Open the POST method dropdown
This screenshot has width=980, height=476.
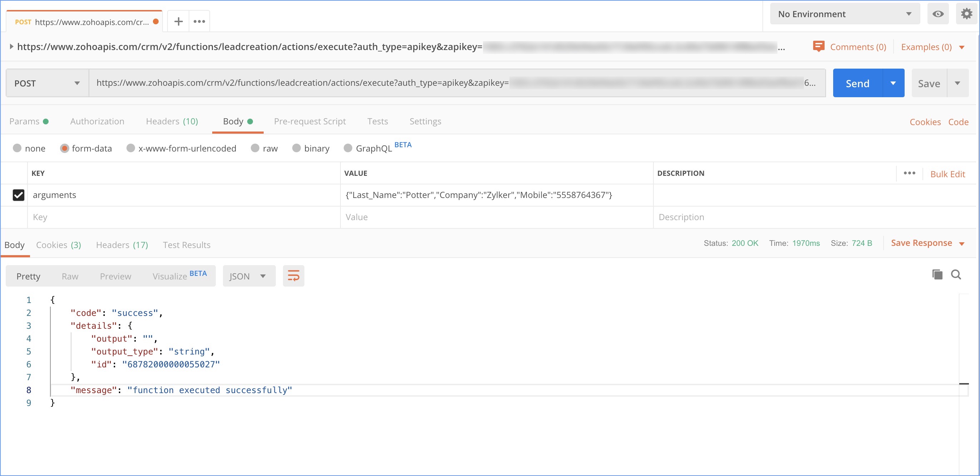[x=47, y=83]
